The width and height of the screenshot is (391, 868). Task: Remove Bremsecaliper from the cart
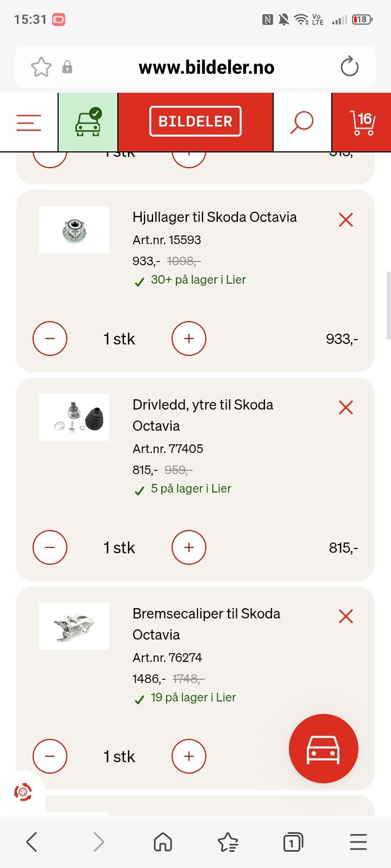346,616
